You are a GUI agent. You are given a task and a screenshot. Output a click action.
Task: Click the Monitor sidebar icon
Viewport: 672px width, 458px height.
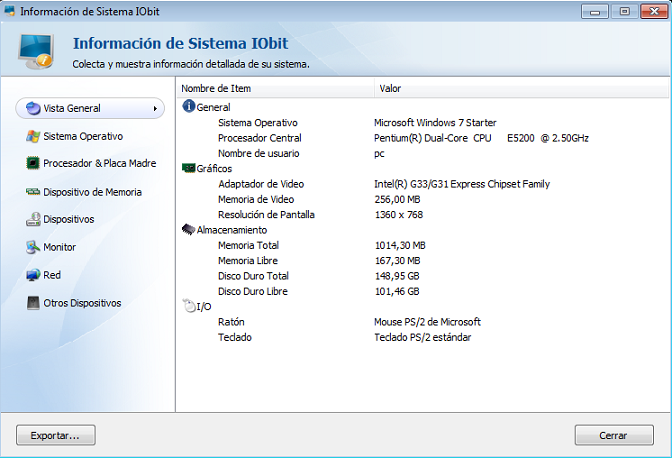pos(33,247)
